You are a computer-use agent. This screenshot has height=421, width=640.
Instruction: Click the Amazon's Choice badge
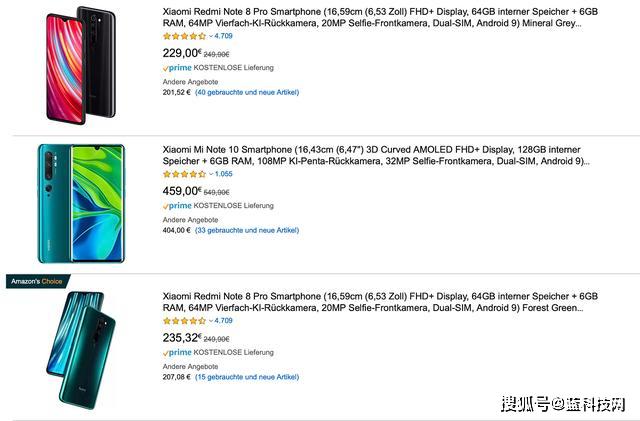pos(39,281)
